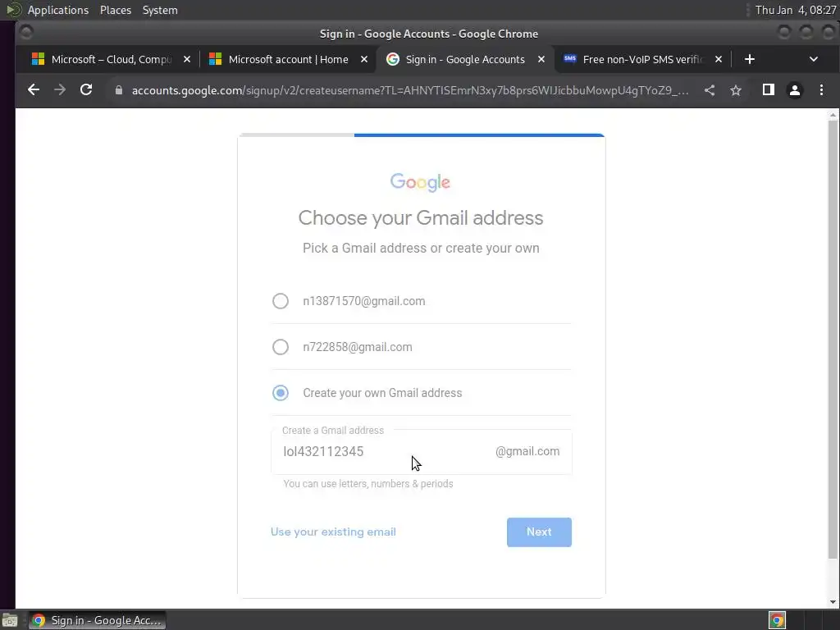
Task: Click the show desktop icon in taskbar
Action: (10, 621)
